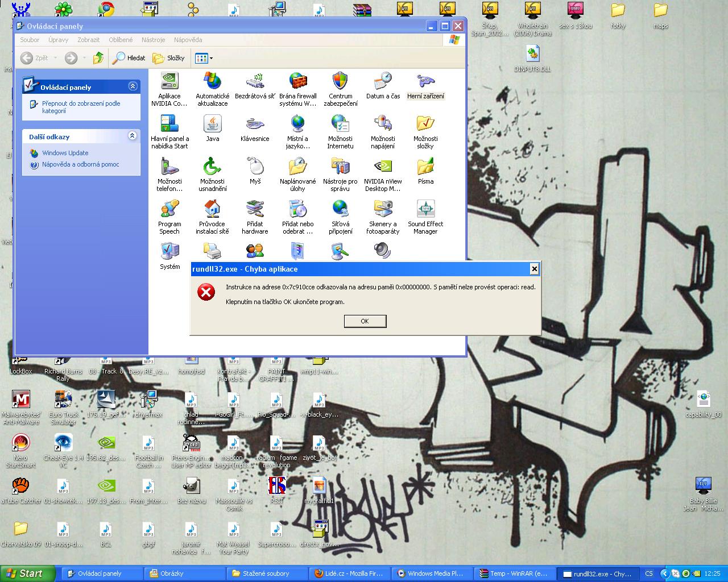Click the Hledat search toolbar button
Image resolution: width=728 pixels, height=582 pixels.
(x=129, y=58)
